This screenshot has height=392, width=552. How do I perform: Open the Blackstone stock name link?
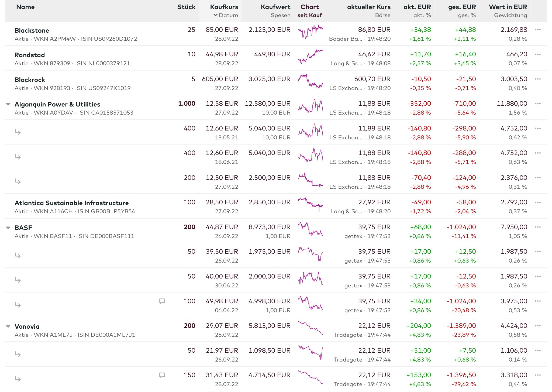(x=32, y=30)
